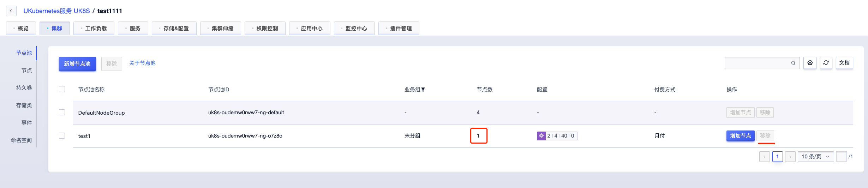Open the 关于节点池 link
This screenshot has width=868, height=188.
coord(142,63)
